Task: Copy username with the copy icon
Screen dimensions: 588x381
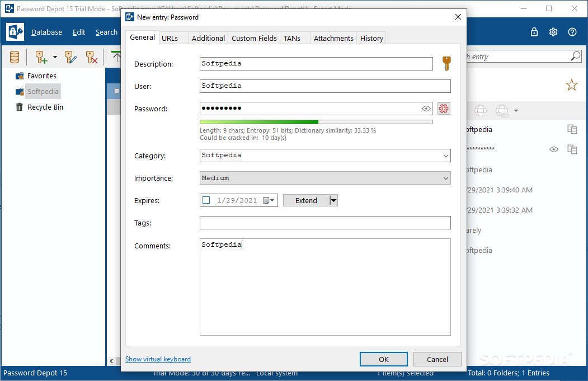Action: (x=572, y=129)
